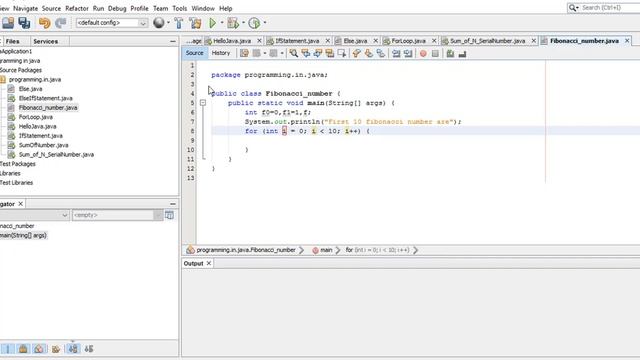Click the Comment code icon
This screenshot has height=360, width=640.
click(450, 53)
